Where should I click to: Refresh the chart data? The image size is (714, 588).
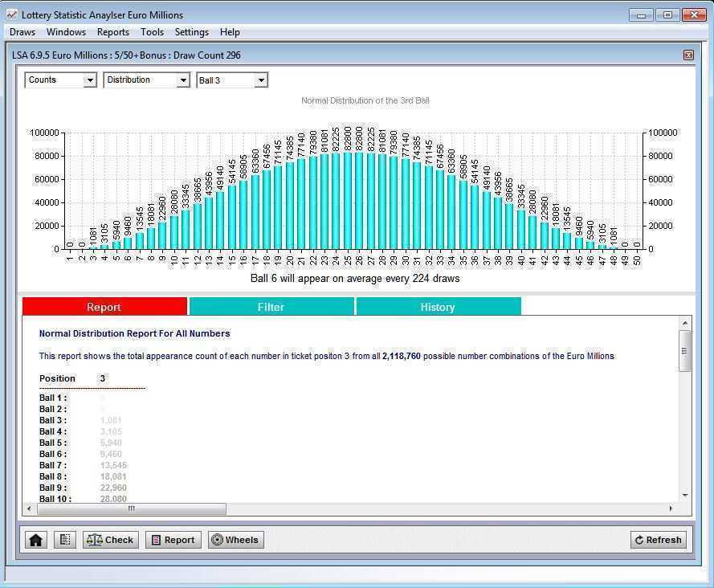659,540
